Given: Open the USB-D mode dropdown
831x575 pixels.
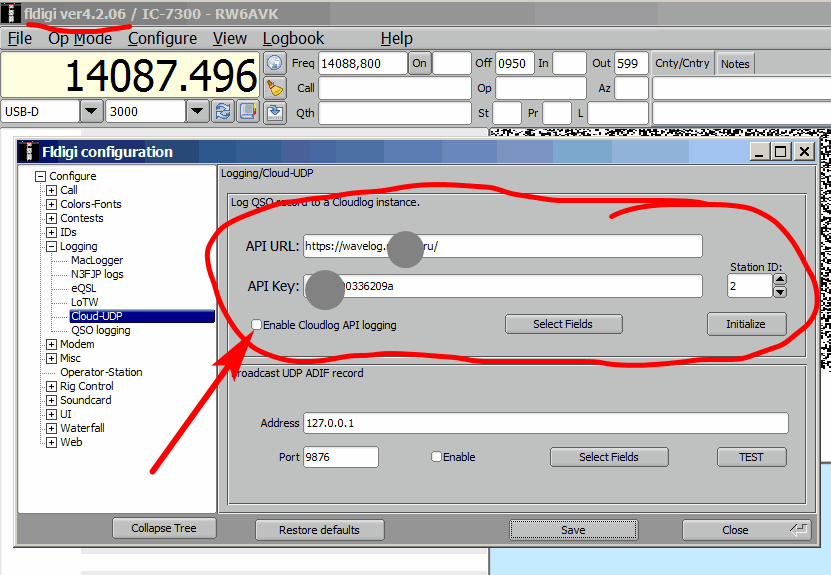Looking at the screenshot, I should (91, 111).
